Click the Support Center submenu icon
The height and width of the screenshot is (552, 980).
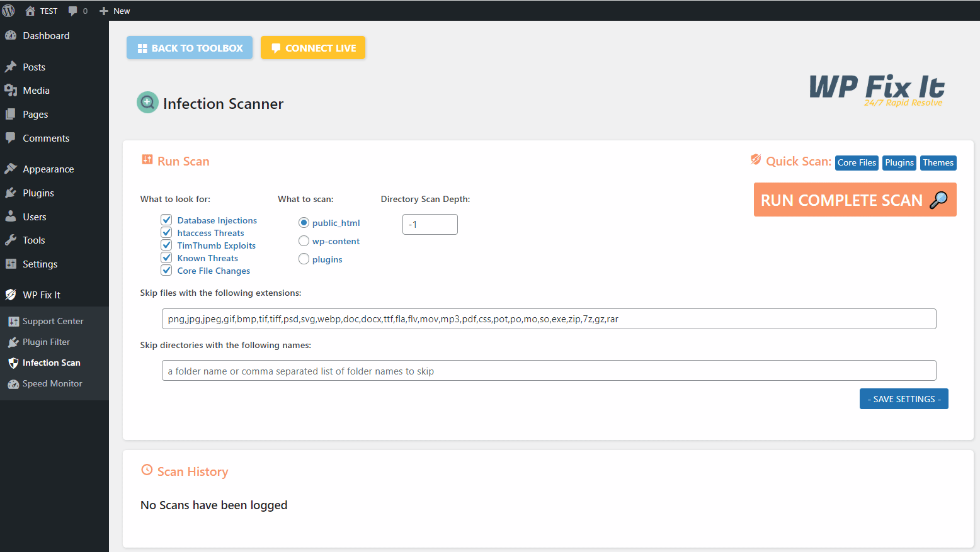coord(13,322)
